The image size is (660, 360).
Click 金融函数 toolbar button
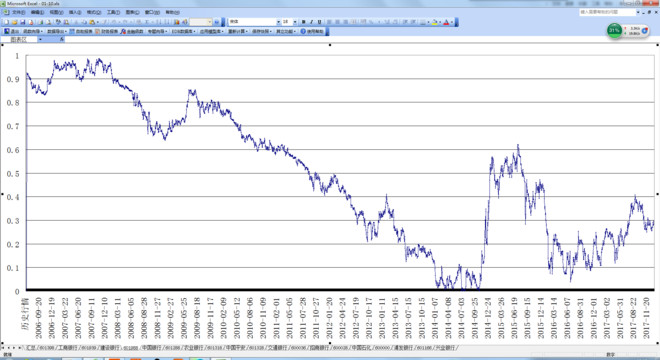pos(132,31)
